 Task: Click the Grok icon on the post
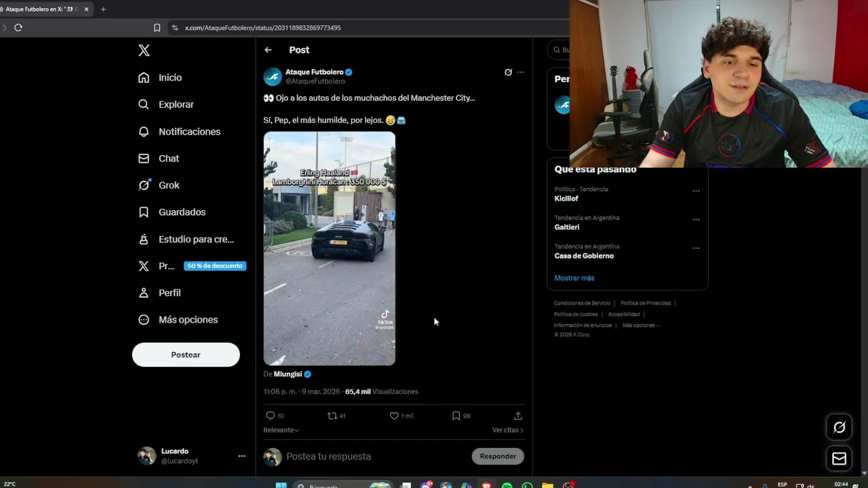click(508, 72)
